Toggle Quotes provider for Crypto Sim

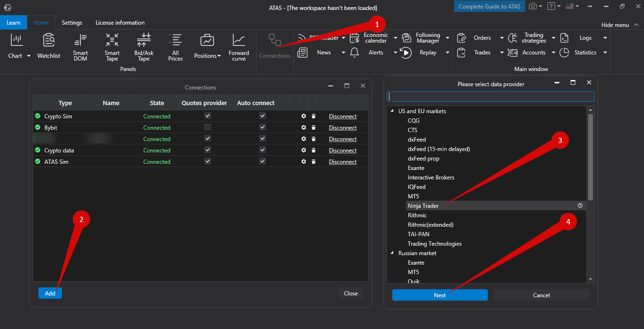[x=208, y=116]
